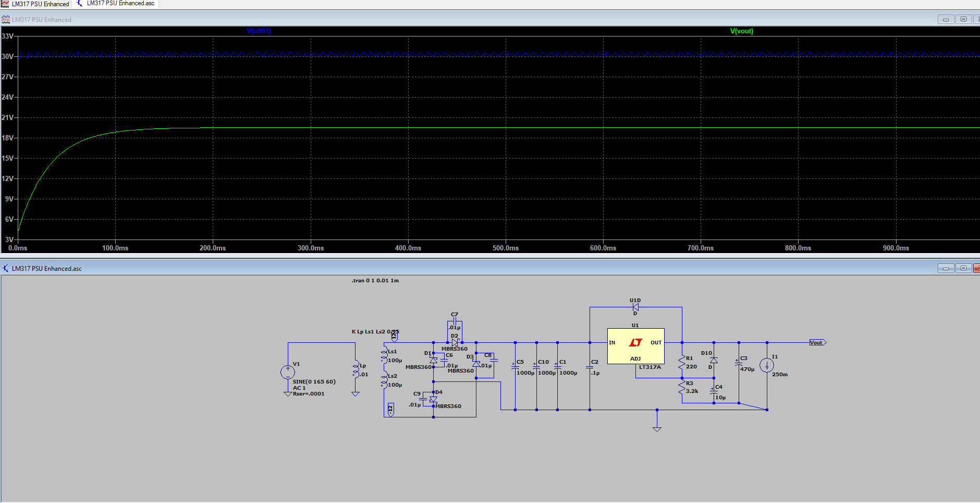This screenshot has width=980, height=503.
Task: Click the schematic pane title bar icon
Action: tap(6, 268)
